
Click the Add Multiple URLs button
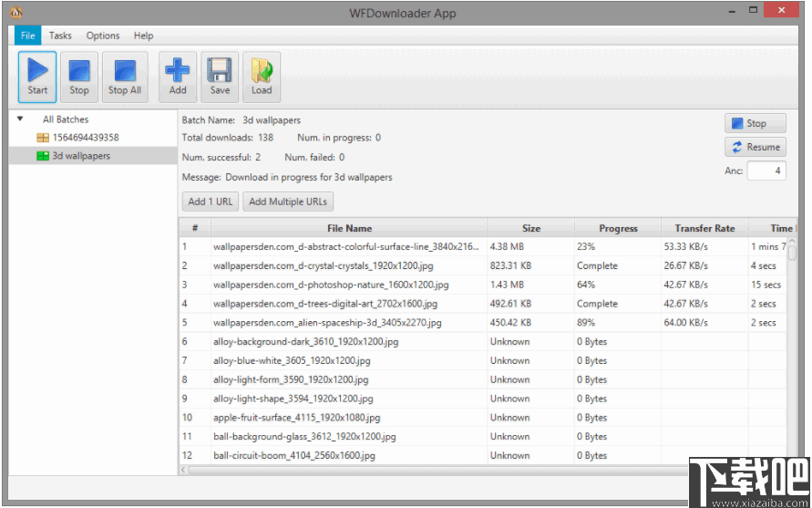click(x=288, y=202)
